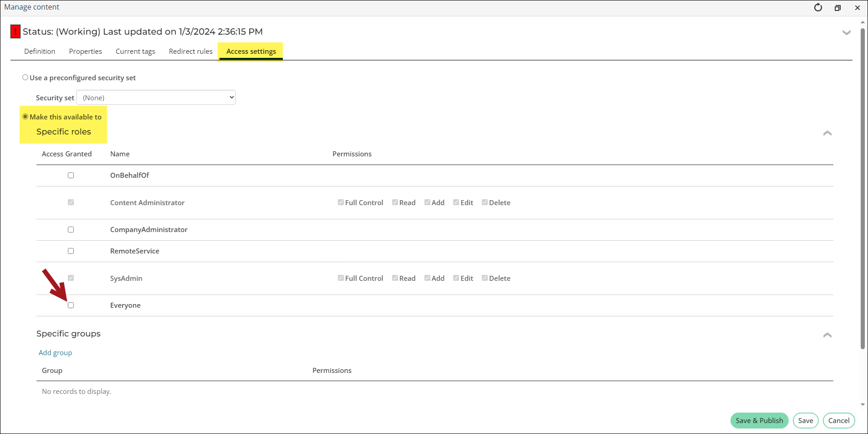Open the Current tags tab
The width and height of the screenshot is (868, 434).
[135, 52]
